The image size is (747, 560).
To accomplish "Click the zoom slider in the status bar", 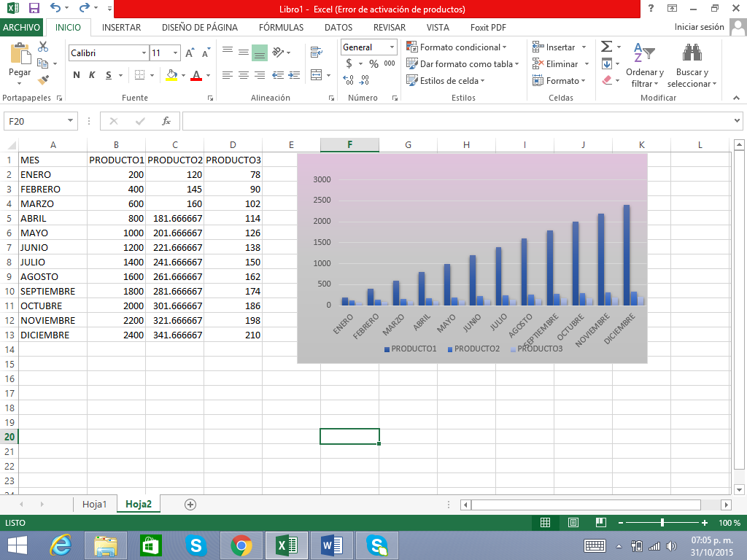I will point(662,523).
